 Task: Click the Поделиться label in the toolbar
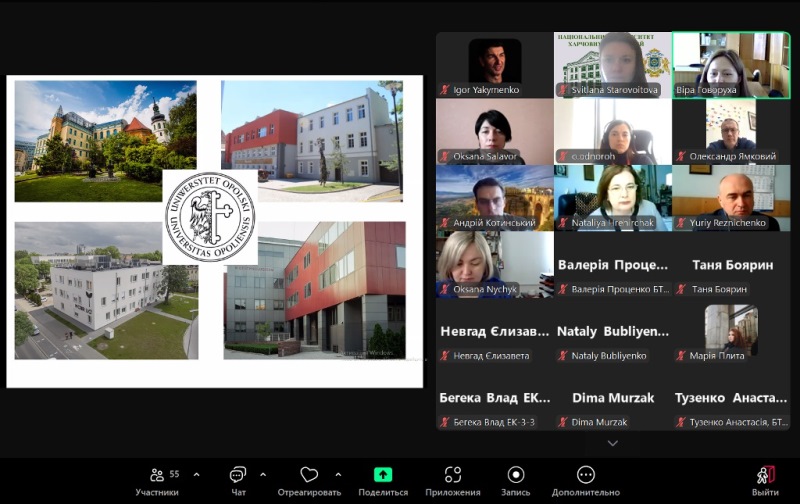(383, 492)
